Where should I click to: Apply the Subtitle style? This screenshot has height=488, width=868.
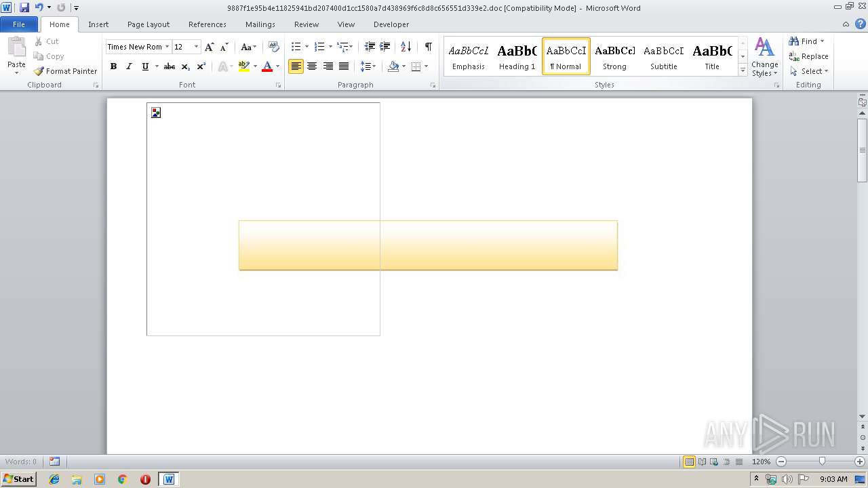663,56
